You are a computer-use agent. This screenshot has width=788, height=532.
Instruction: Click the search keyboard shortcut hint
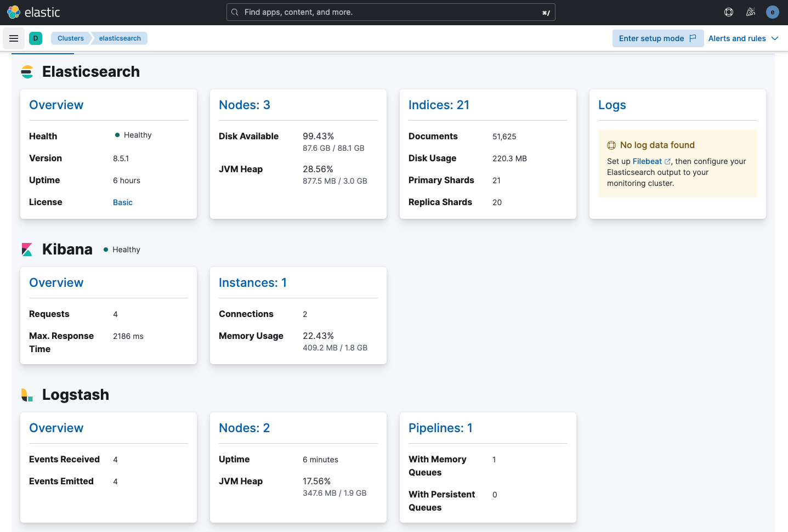pos(546,13)
